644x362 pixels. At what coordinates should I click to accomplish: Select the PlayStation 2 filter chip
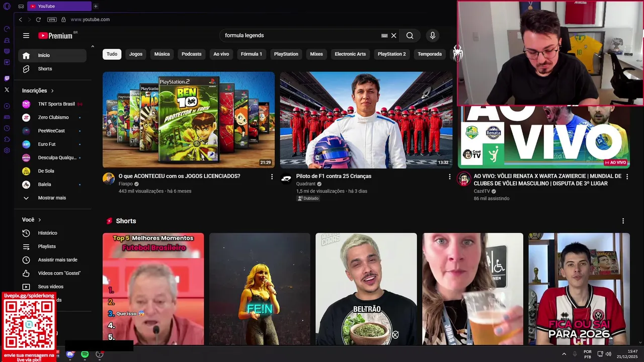[391, 54]
